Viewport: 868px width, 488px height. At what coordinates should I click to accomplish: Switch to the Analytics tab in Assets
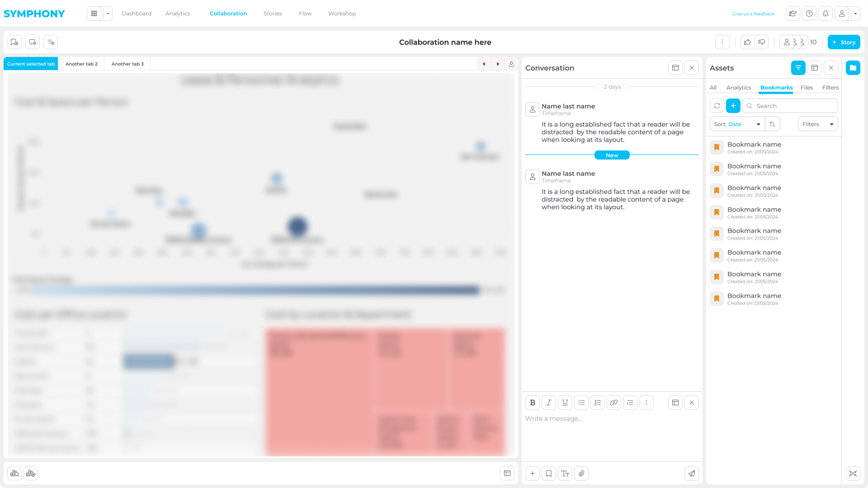pyautogui.click(x=739, y=88)
